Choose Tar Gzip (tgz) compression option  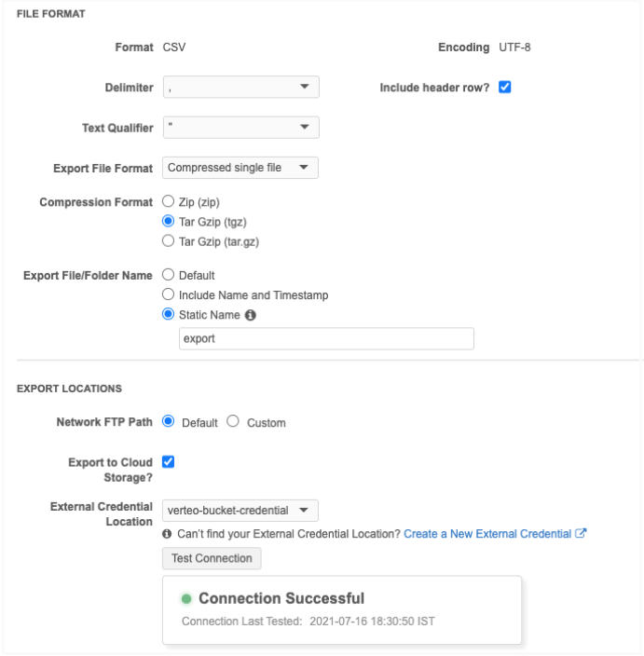(x=169, y=222)
